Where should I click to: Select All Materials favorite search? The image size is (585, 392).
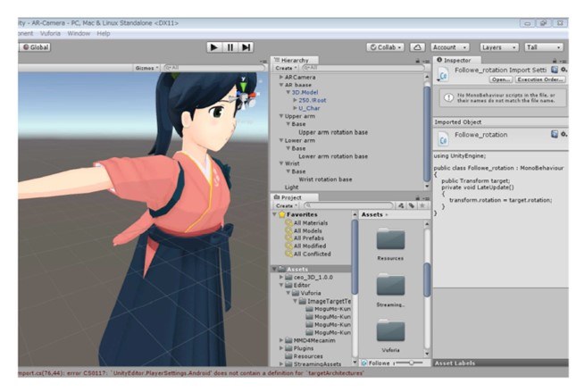click(x=311, y=223)
